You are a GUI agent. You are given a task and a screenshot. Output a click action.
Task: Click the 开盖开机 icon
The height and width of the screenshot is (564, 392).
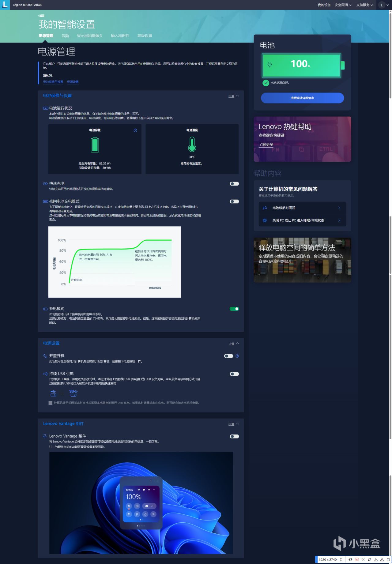click(x=45, y=356)
